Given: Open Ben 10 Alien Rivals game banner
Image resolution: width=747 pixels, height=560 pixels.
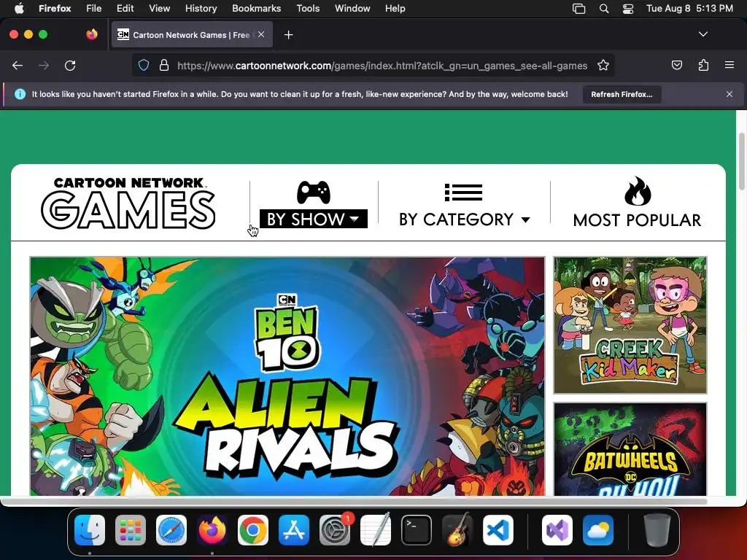Looking at the screenshot, I should coord(287,376).
